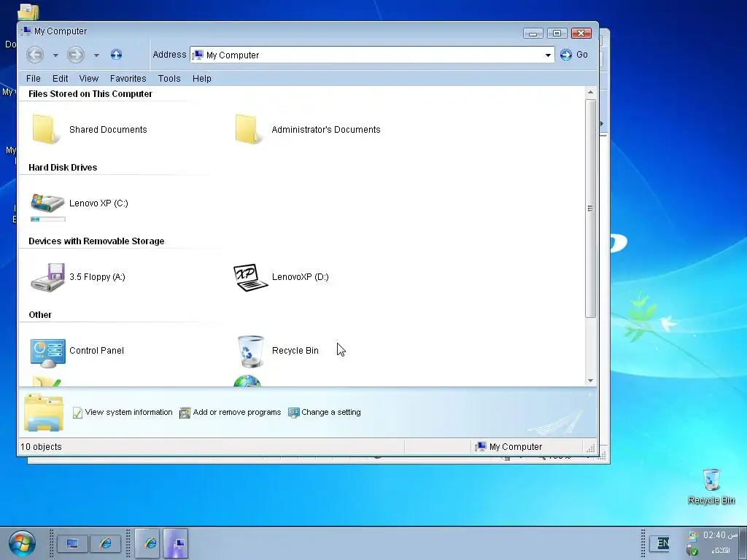The image size is (747, 560).
Task: Minimize the My Computer window
Action: [x=533, y=34]
